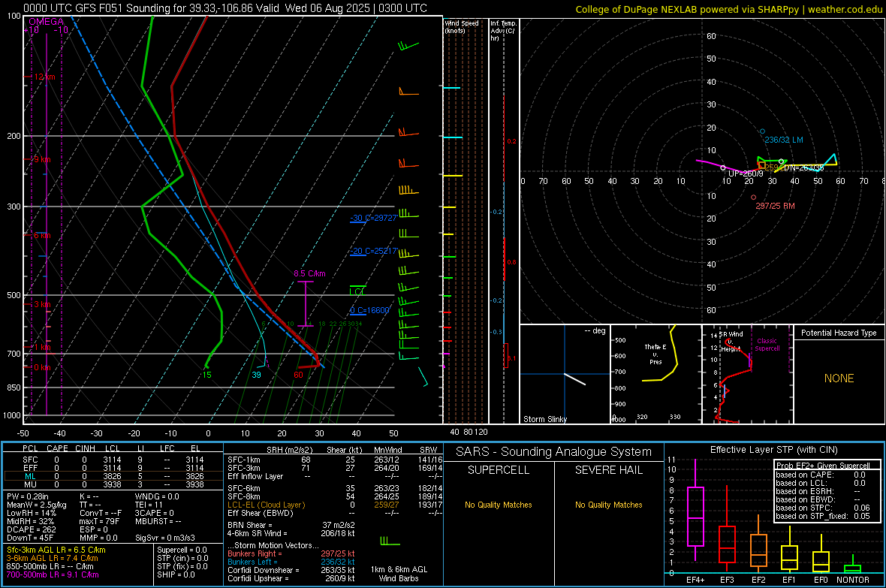Click the 'SARS - Sounding Analogue System' header
886x588 pixels.
(553, 451)
